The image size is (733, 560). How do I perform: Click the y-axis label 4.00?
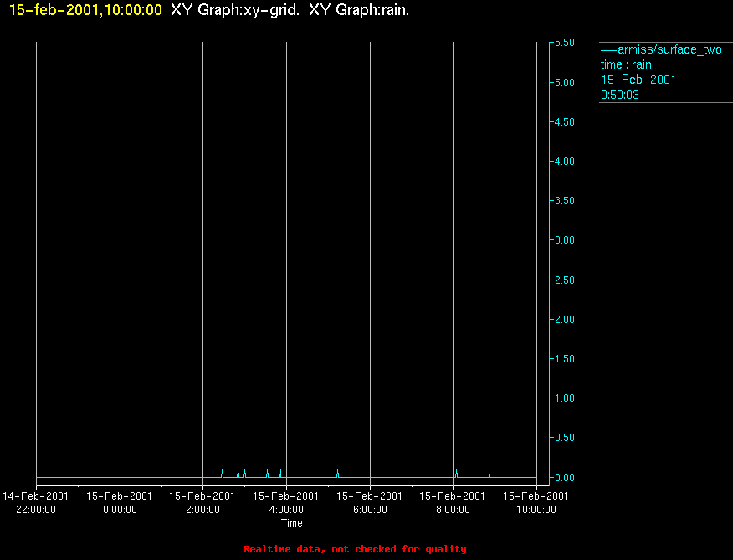coord(564,161)
